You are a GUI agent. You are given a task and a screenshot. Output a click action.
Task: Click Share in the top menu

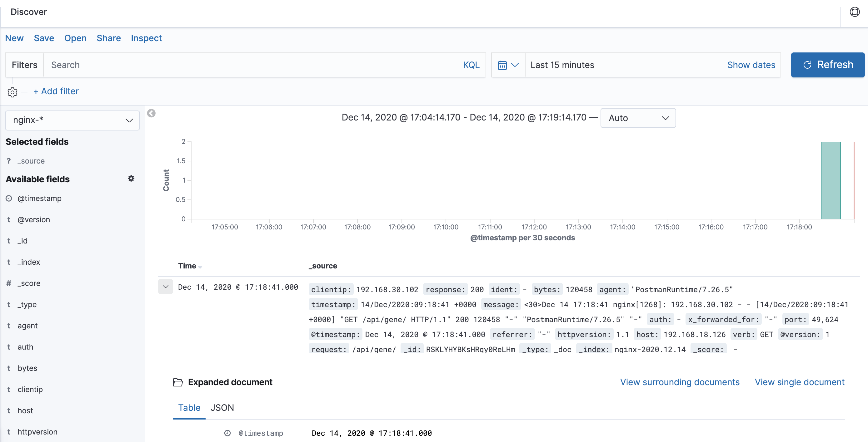(108, 38)
